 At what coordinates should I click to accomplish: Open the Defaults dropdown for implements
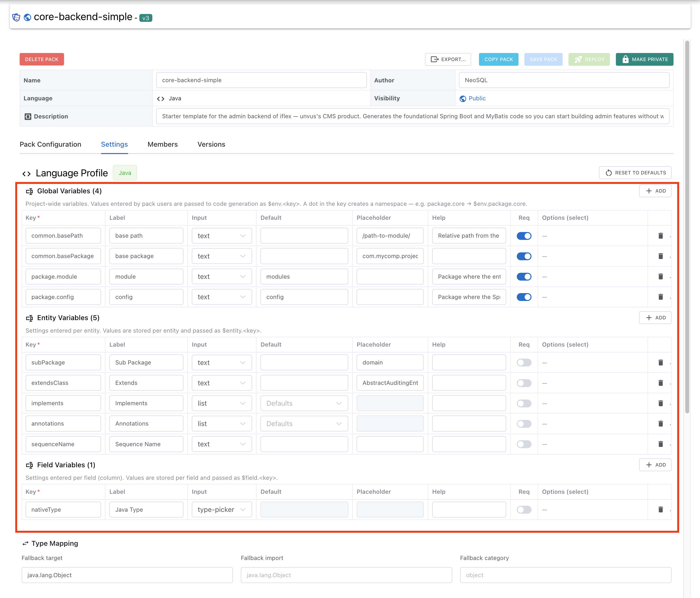(304, 403)
